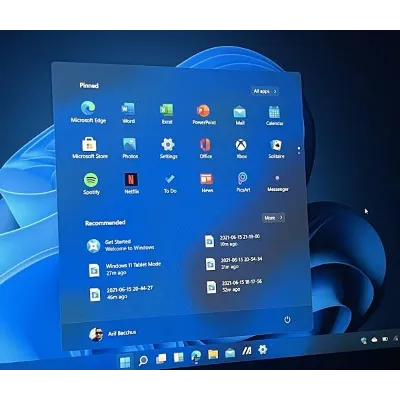Launch the PicsArt app

(x=243, y=182)
